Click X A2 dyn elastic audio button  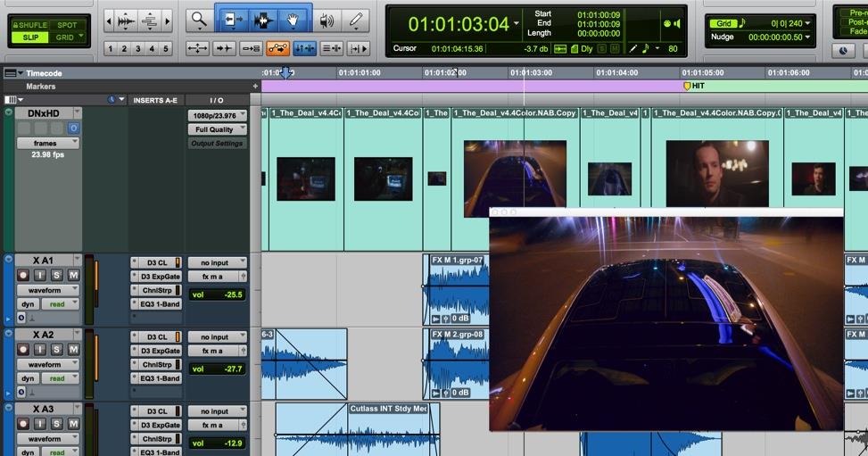click(28, 378)
